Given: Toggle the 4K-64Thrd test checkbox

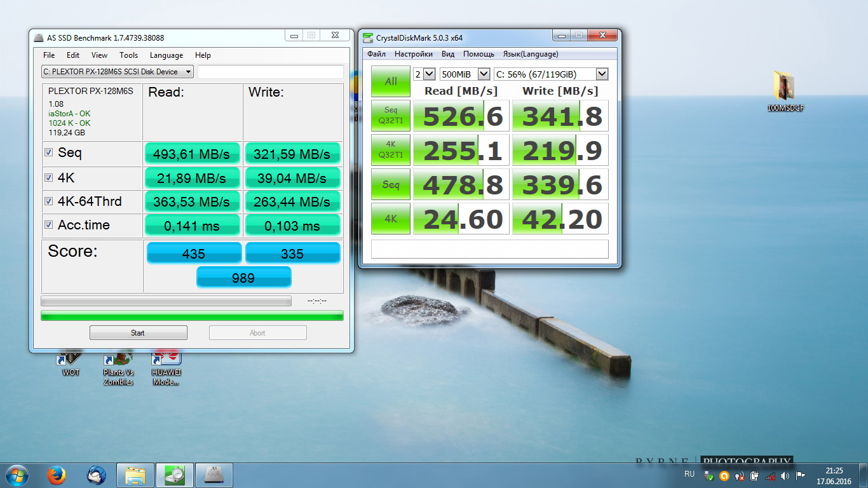Looking at the screenshot, I should 49,201.
